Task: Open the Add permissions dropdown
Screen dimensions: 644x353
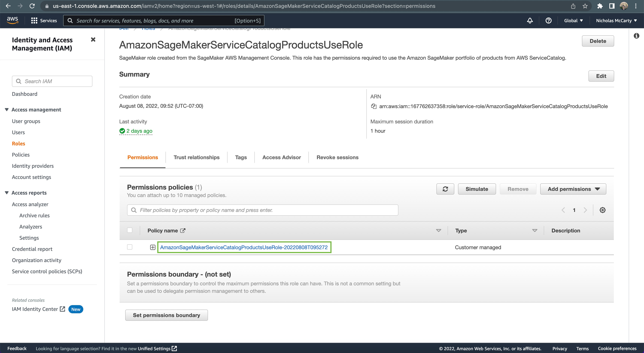Action: [x=573, y=189]
